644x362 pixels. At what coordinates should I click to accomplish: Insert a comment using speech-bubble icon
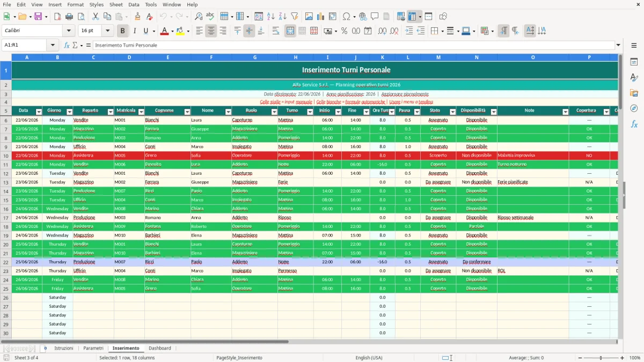pyautogui.click(x=375, y=17)
